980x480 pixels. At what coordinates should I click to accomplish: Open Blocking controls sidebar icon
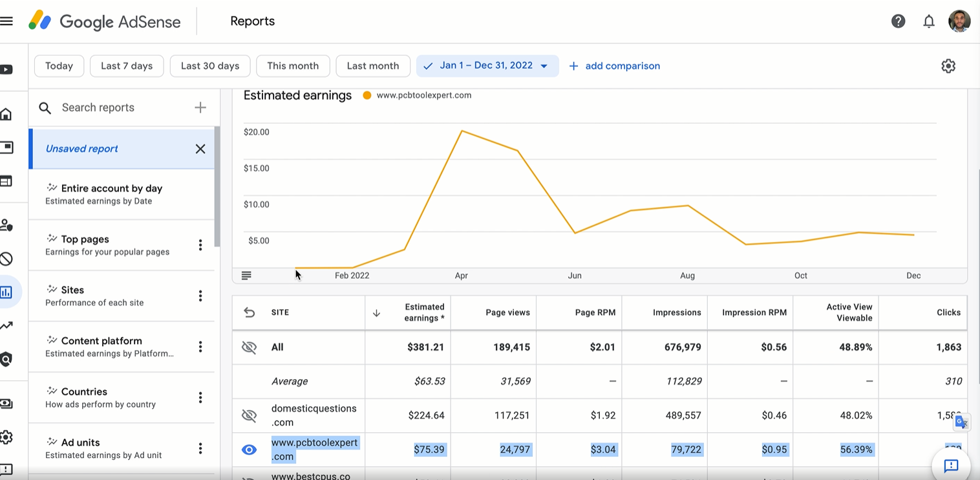pos(6,259)
